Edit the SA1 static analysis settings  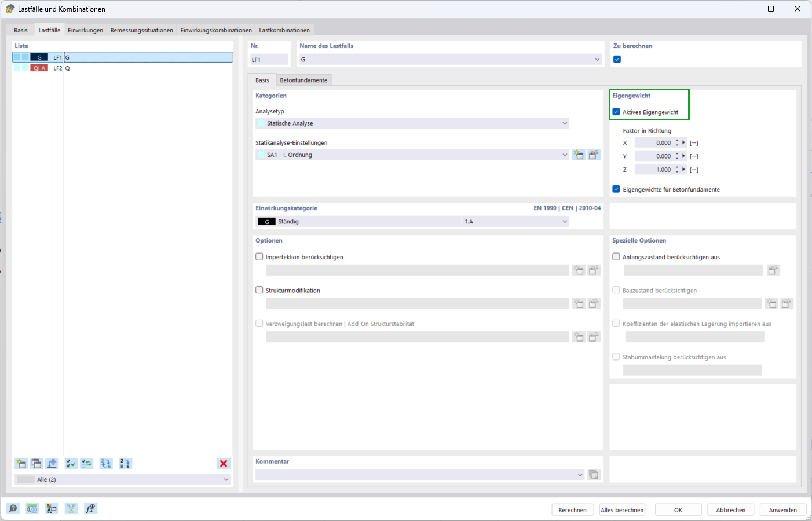pyautogui.click(x=594, y=155)
